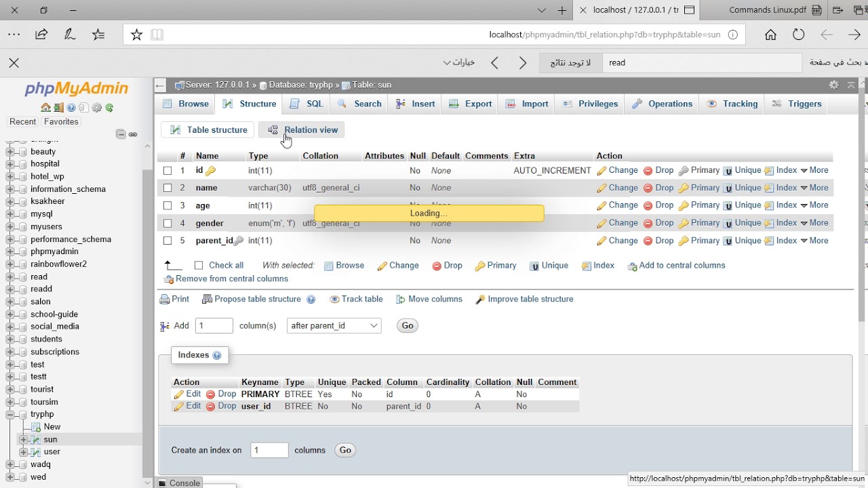Open the Operations tab
This screenshot has height=488, width=868.
pyautogui.click(x=663, y=104)
